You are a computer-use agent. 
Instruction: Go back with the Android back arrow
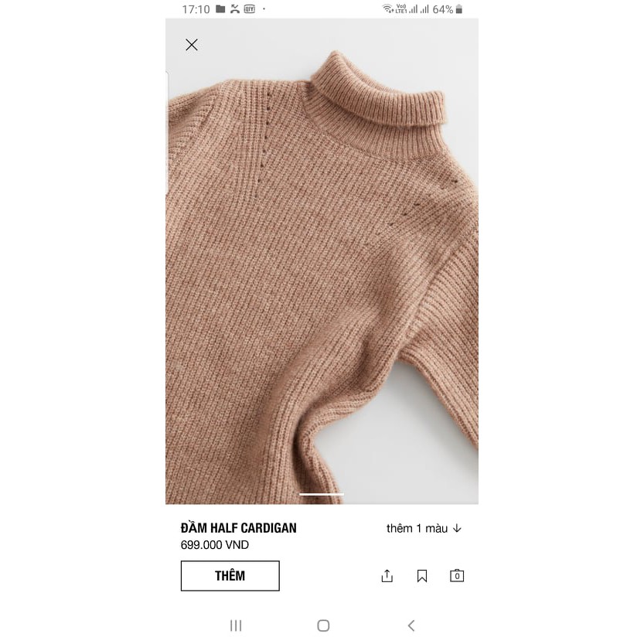coord(411,625)
